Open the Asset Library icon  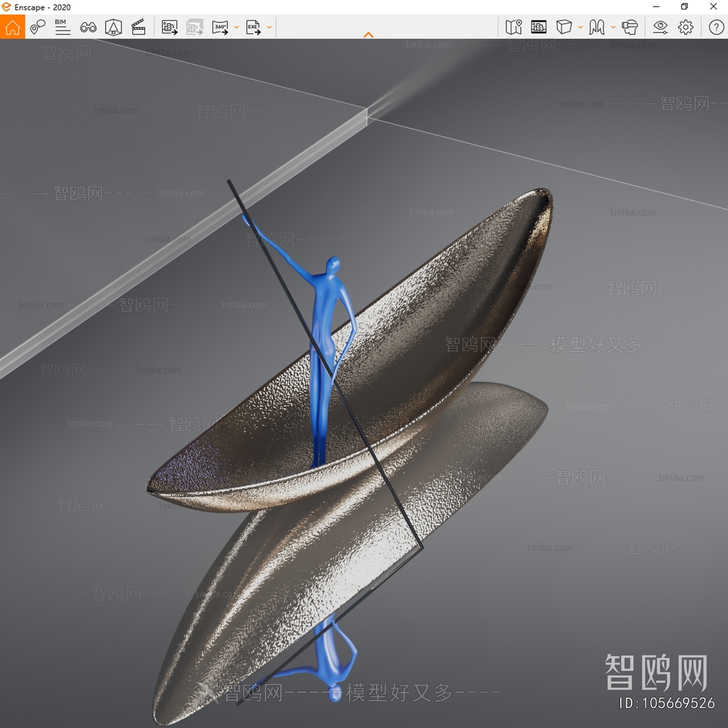point(113,27)
